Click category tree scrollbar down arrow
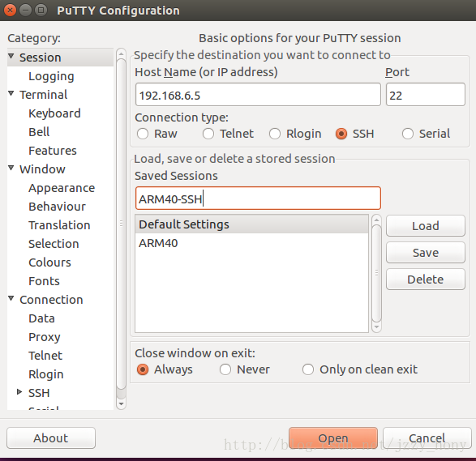The image size is (476, 461). (121, 404)
